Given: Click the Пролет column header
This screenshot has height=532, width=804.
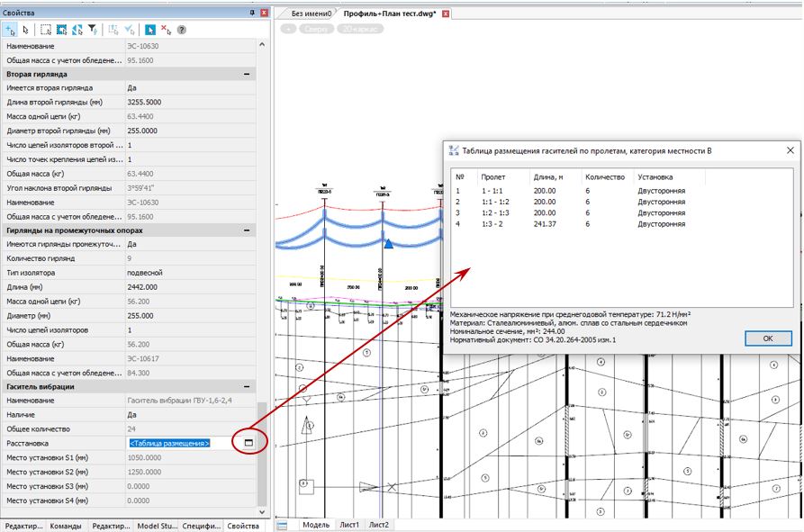Looking at the screenshot, I should click(x=493, y=177).
